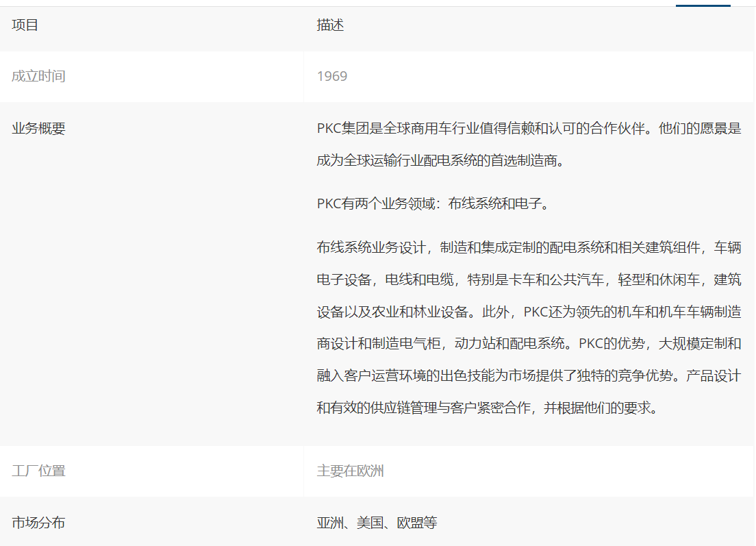Screen dimensions: 756x546
Task: Click the line starting with 融入客户运营环境
Action: click(x=529, y=375)
